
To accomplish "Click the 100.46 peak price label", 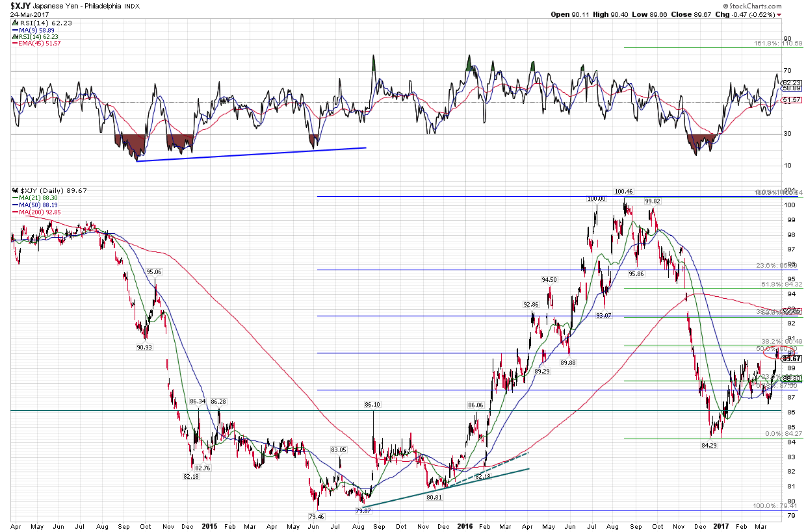I will click(x=623, y=192).
